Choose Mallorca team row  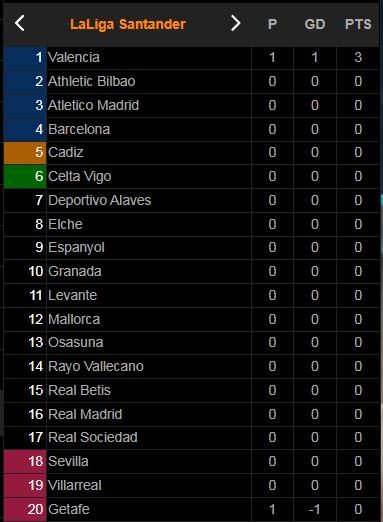(x=191, y=319)
